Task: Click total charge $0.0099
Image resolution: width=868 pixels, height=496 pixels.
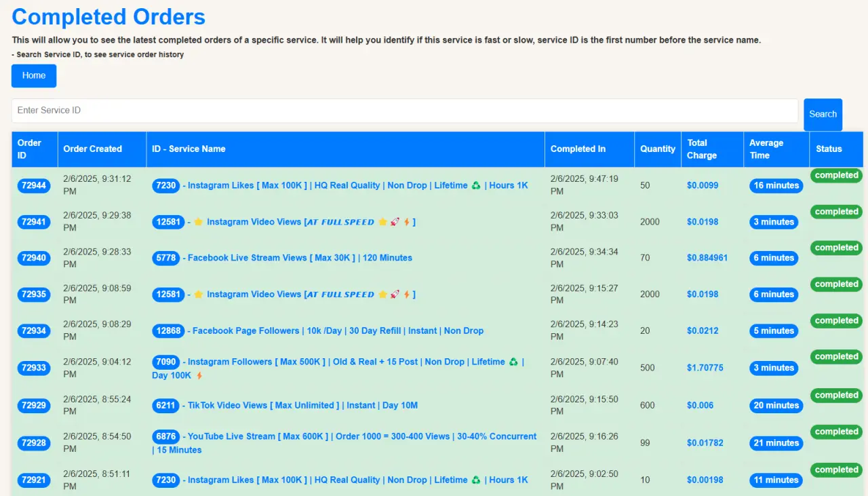Action: [x=703, y=185]
